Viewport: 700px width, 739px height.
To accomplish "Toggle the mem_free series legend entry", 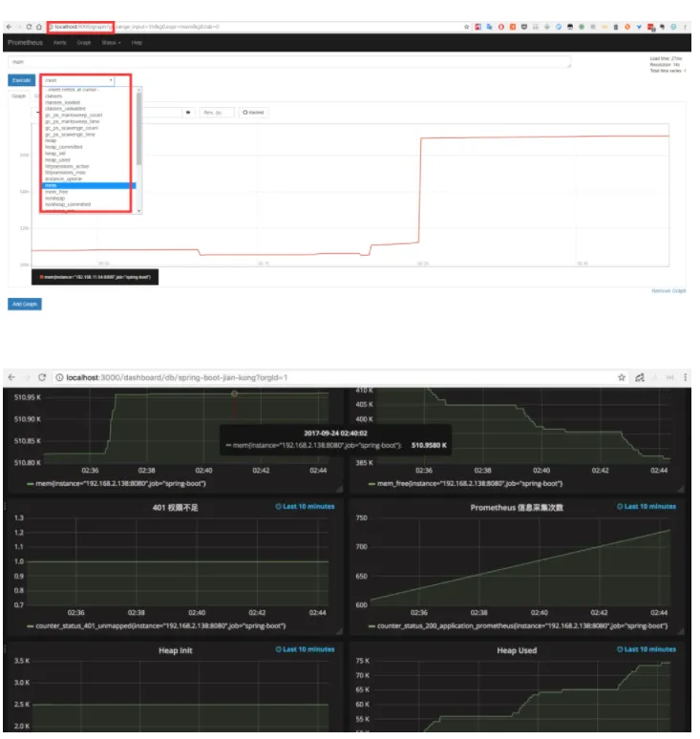I will pyautogui.click(x=465, y=483).
